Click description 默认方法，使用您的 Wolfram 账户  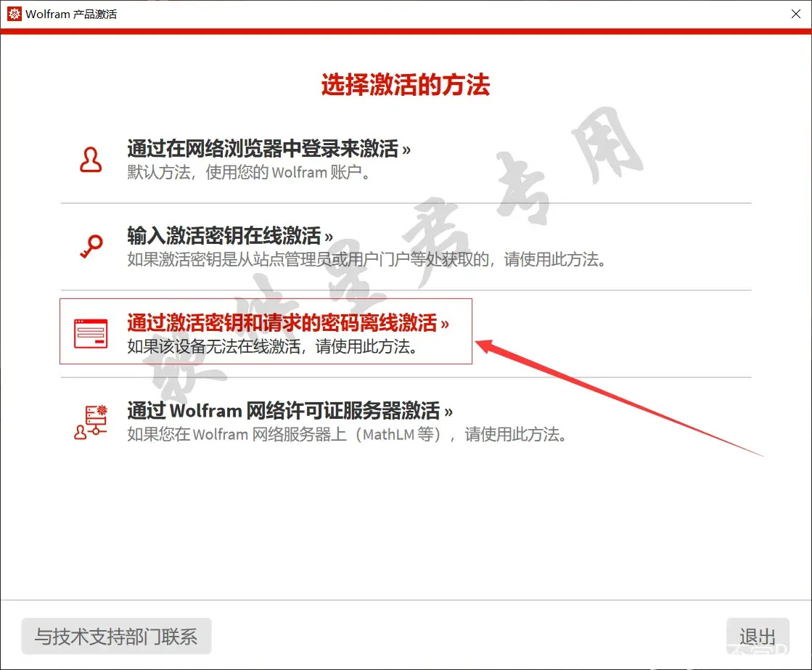[x=250, y=173]
